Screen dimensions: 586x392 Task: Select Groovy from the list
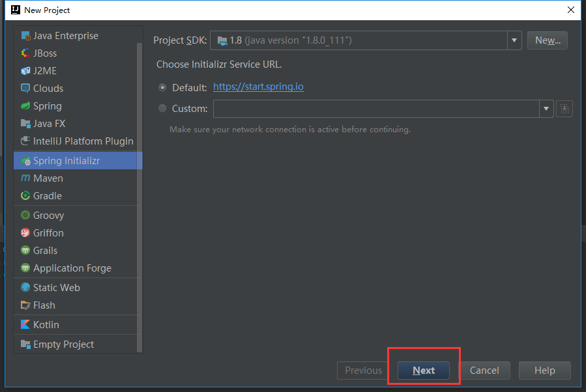pyautogui.click(x=75, y=216)
